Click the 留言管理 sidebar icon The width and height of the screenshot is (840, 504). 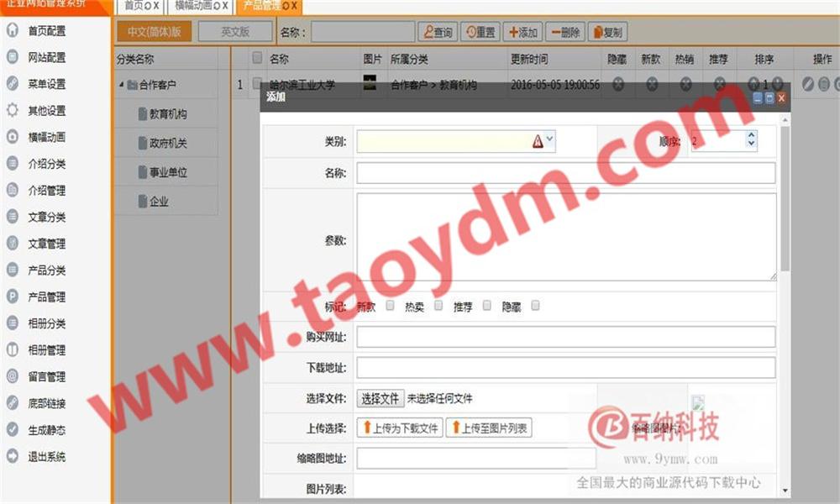click(x=13, y=376)
